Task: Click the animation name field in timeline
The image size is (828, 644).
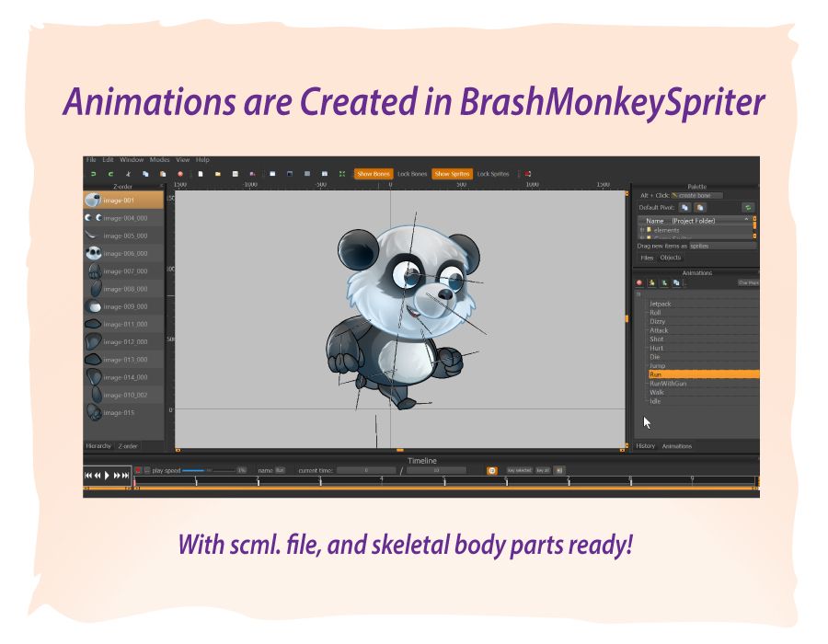Action: 280,470
